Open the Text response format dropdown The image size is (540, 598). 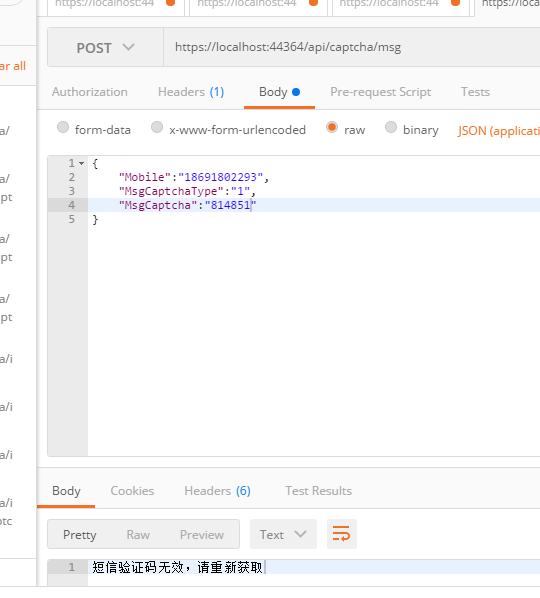(283, 534)
